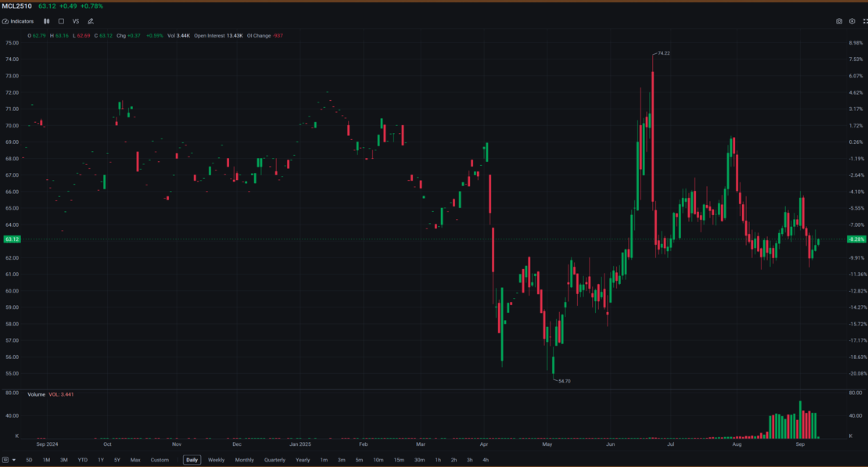Open the drawing tools pen icon
This screenshot has height=467, width=868.
pyautogui.click(x=90, y=21)
